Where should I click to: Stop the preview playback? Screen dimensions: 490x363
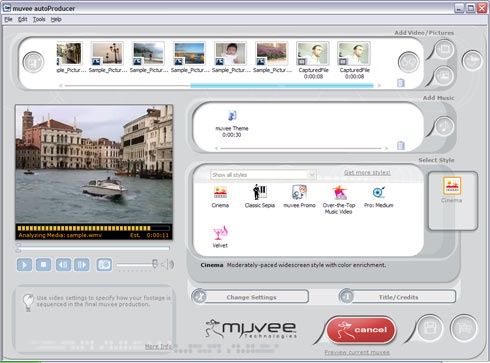(x=44, y=265)
